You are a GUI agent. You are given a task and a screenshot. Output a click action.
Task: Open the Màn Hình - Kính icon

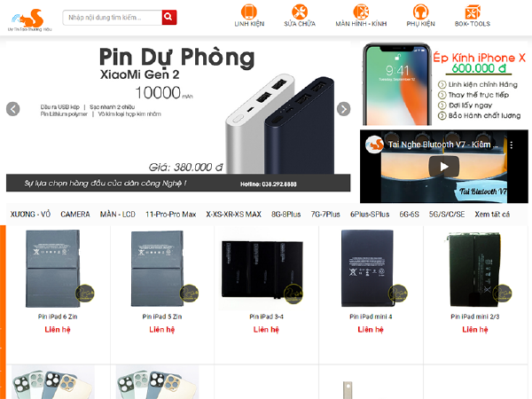[361, 12]
